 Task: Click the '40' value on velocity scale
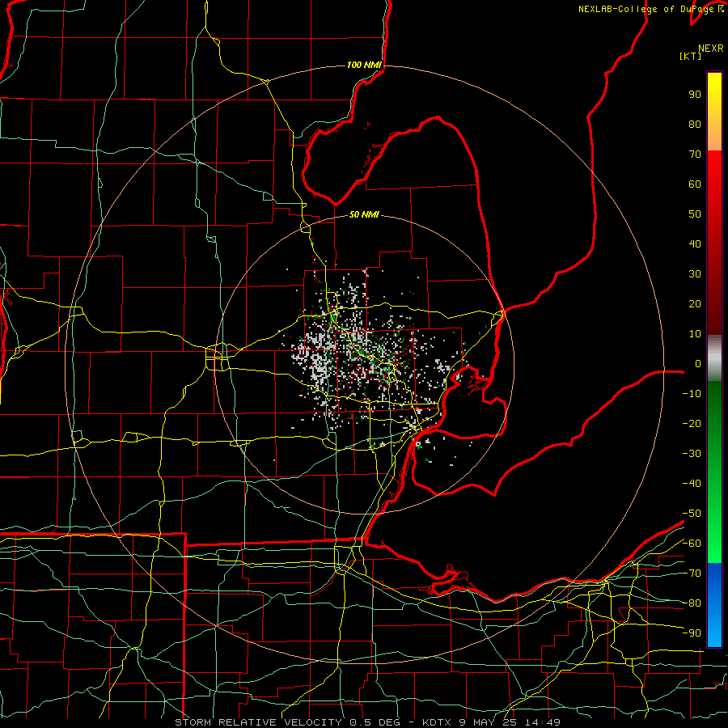(695, 243)
